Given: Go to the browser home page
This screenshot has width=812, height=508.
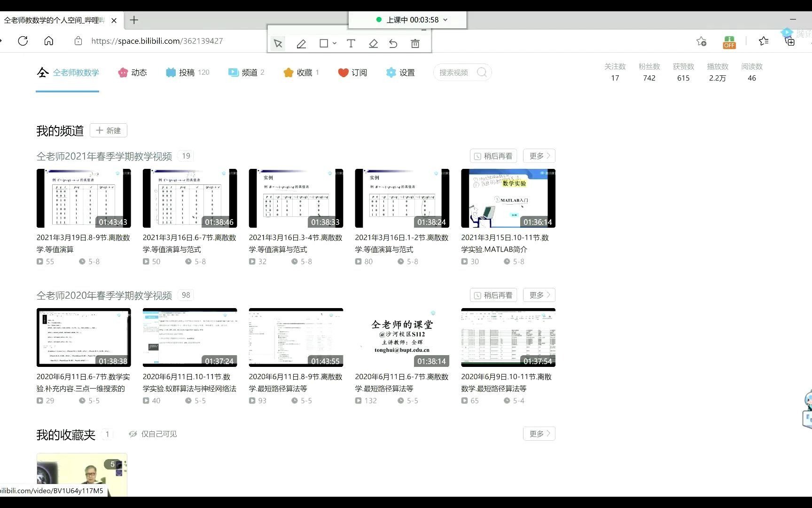Looking at the screenshot, I should 49,41.
